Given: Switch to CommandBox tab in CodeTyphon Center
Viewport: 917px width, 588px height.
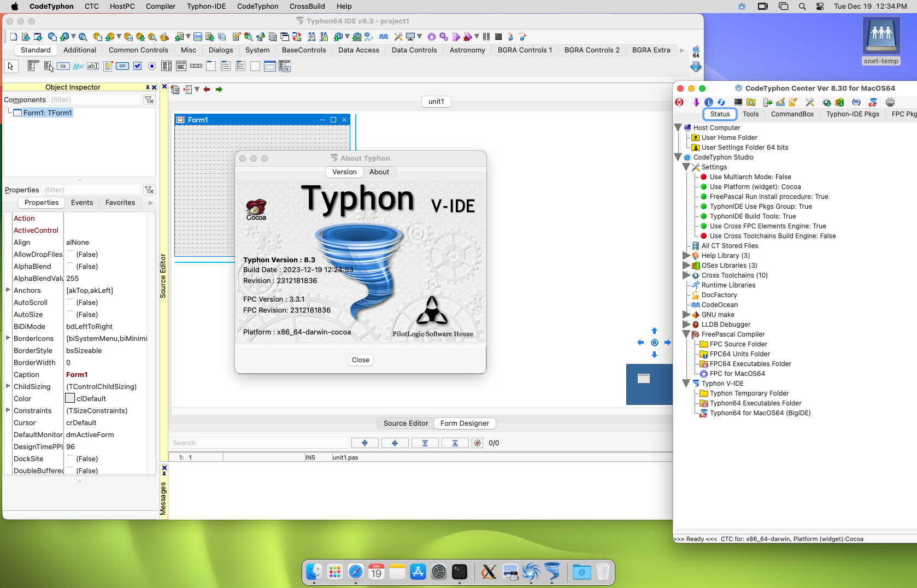Looking at the screenshot, I should click(x=792, y=114).
